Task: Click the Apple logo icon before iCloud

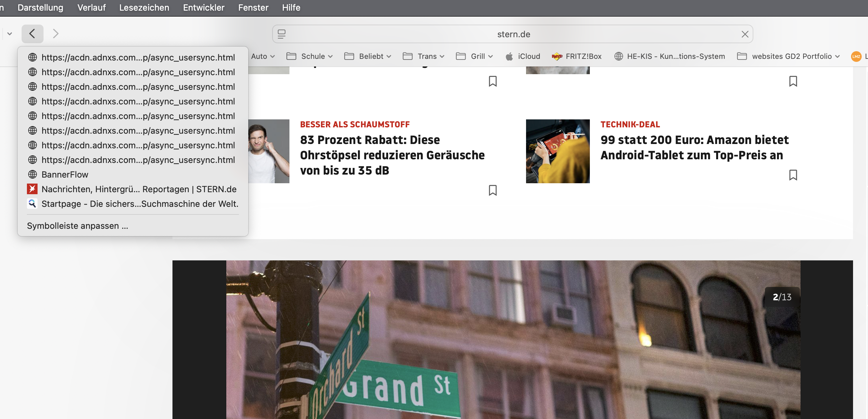Action: pos(509,56)
